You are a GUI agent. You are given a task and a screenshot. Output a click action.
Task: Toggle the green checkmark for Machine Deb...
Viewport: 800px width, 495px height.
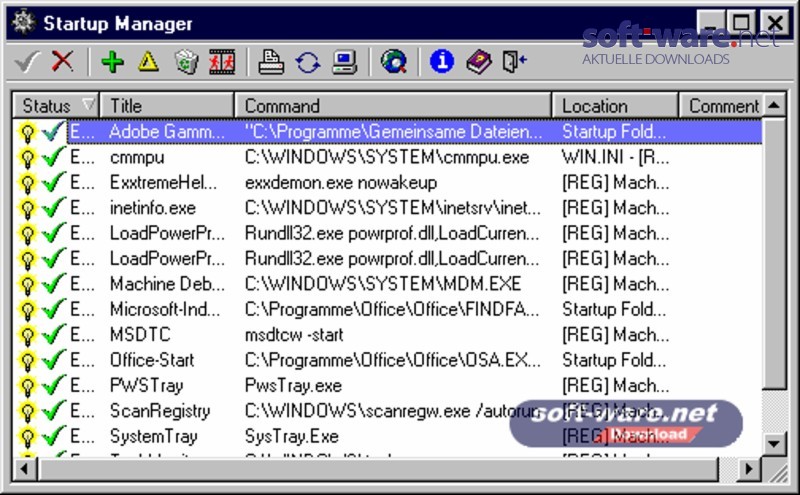[x=54, y=284]
